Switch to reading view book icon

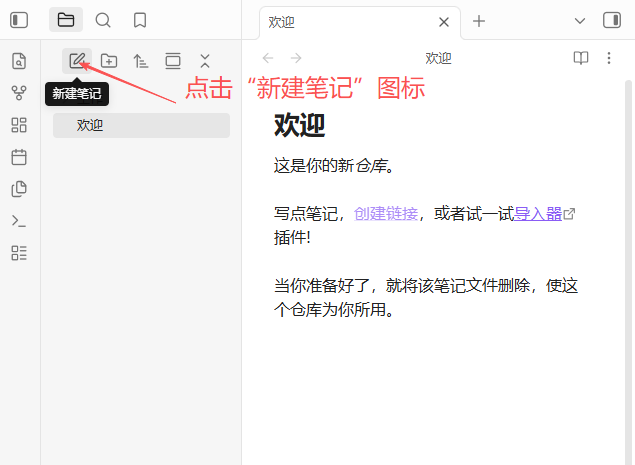tap(581, 58)
